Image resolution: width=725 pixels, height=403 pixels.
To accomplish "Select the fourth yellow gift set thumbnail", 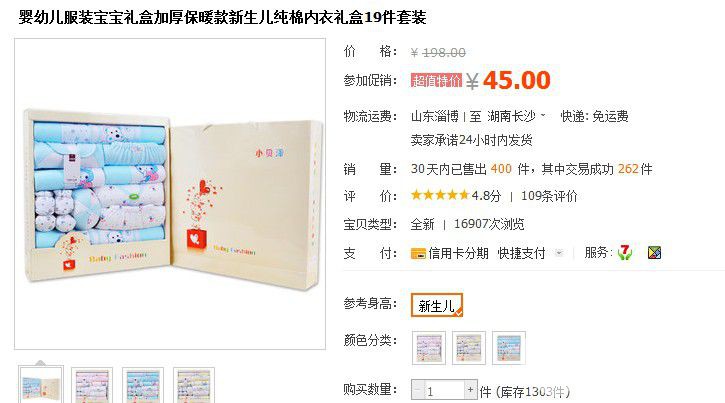I will coord(194,385).
